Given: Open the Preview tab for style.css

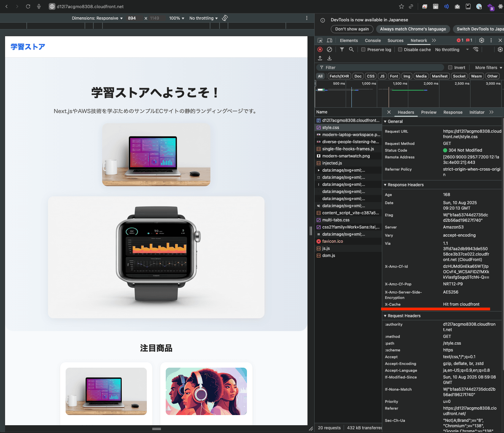Looking at the screenshot, I should click(429, 112).
